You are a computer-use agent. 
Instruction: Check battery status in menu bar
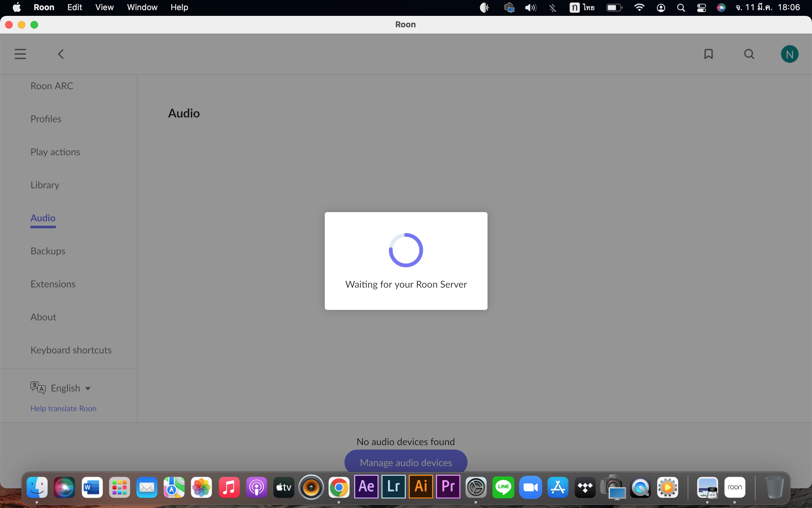(x=614, y=7)
